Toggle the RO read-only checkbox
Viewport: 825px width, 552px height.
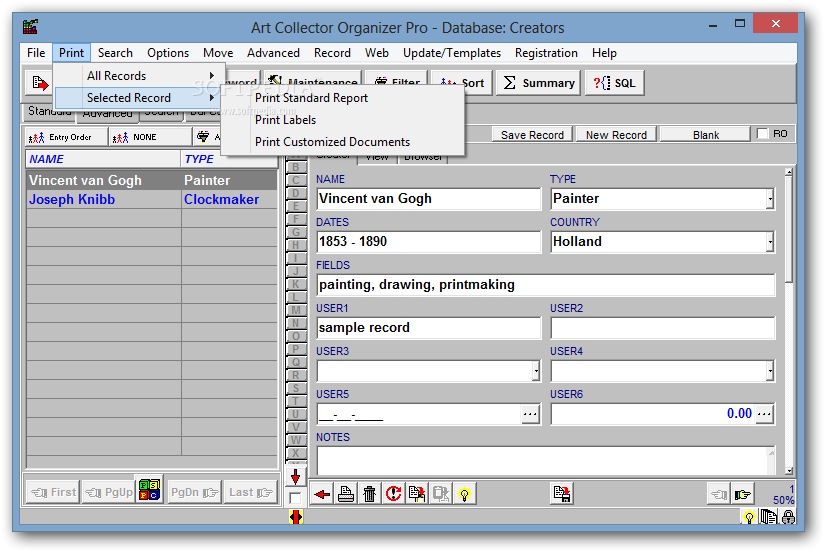point(762,134)
